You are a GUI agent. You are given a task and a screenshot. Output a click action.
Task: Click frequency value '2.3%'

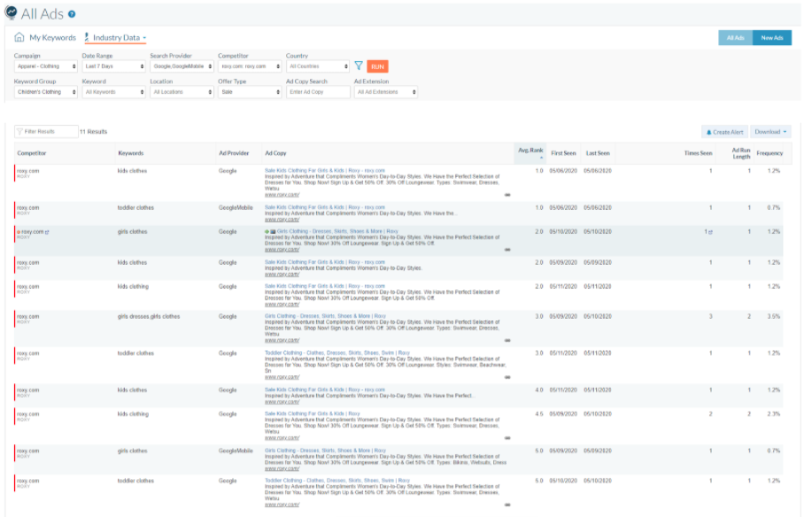coord(774,414)
